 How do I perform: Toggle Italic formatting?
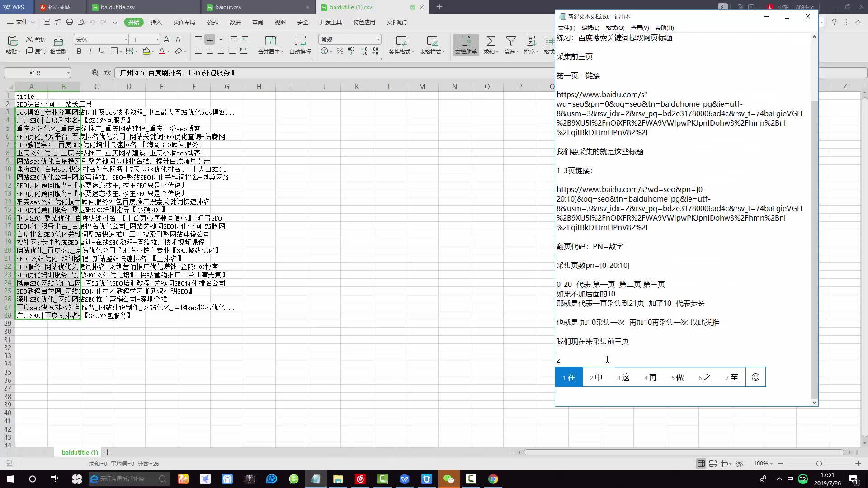(90, 51)
